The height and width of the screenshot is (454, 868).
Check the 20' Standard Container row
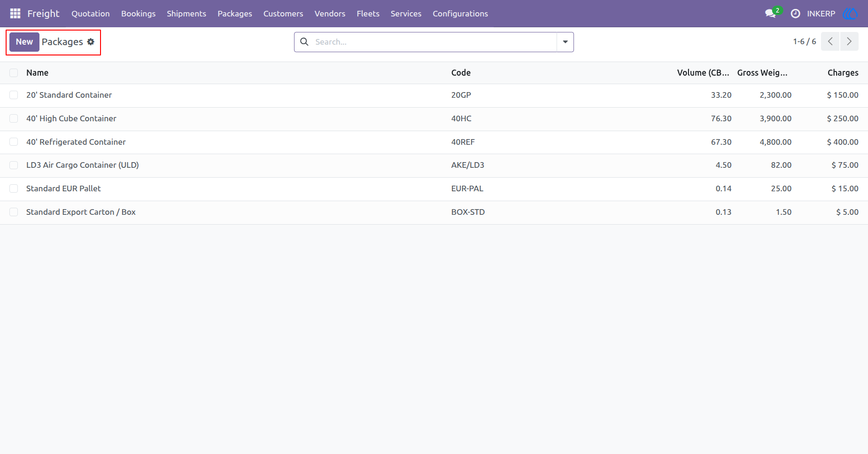(14, 95)
